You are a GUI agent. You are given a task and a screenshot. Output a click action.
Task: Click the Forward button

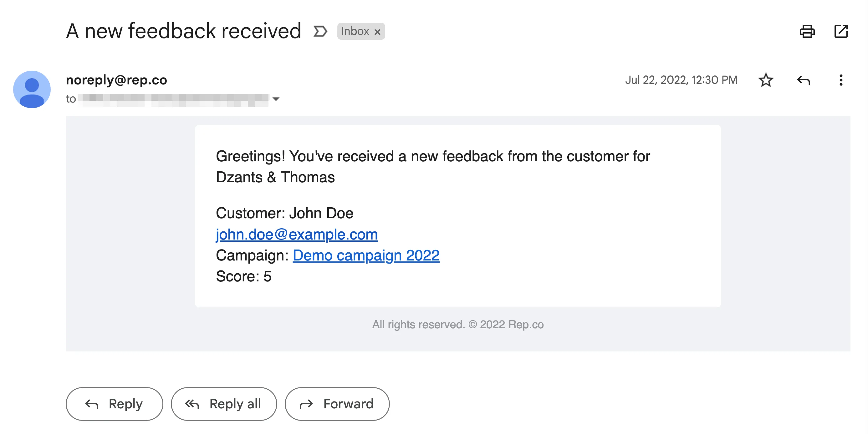[x=337, y=404]
